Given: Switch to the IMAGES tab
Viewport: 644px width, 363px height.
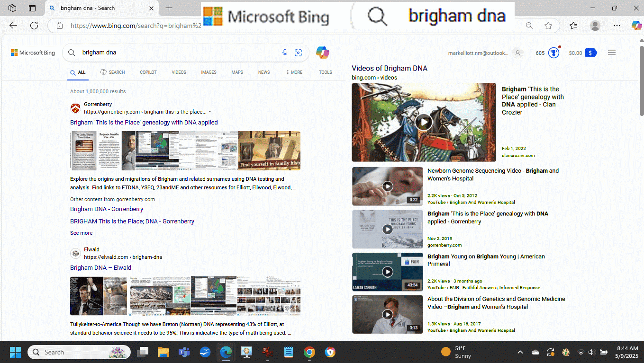Looking at the screenshot, I should [x=209, y=72].
